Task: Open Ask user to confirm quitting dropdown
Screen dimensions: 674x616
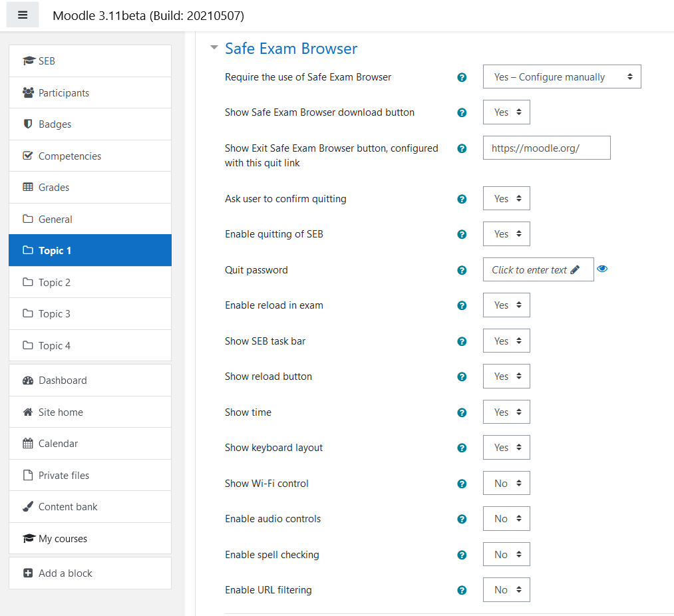Action: [506, 199]
